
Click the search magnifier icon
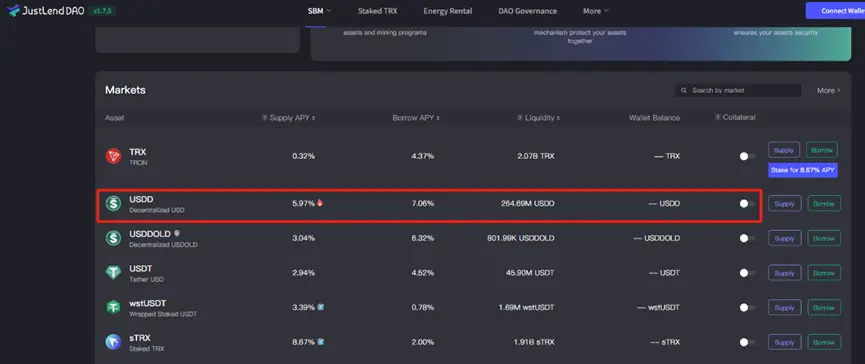(684, 90)
